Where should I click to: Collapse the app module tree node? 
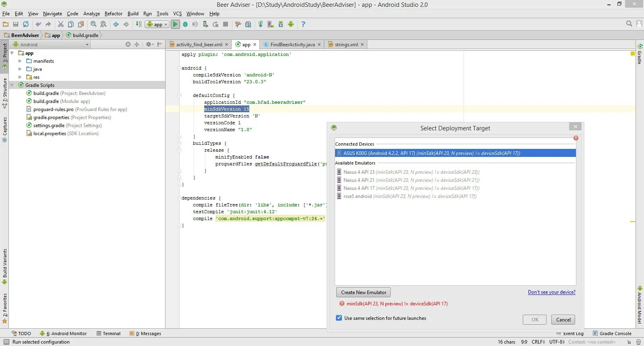click(12, 53)
